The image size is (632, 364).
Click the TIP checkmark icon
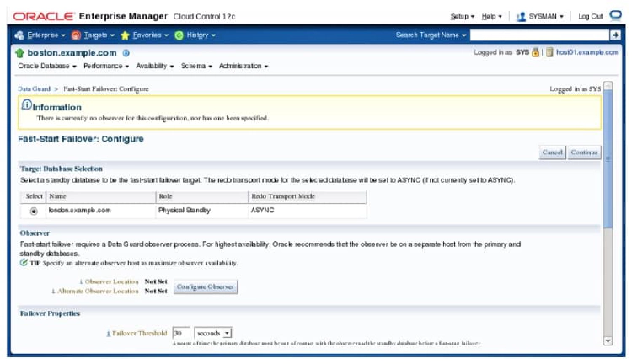[24, 262]
